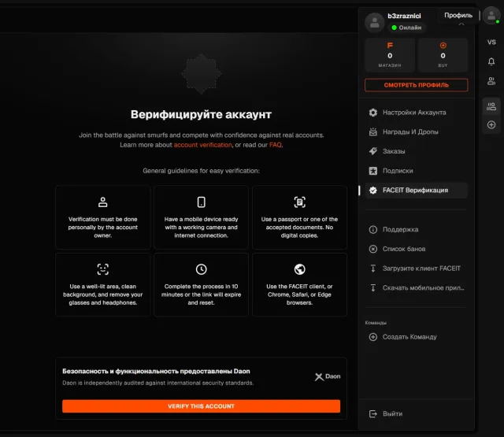This screenshot has width=504, height=437.
Task: Click the star icon beside Подписки
Action: pos(372,171)
